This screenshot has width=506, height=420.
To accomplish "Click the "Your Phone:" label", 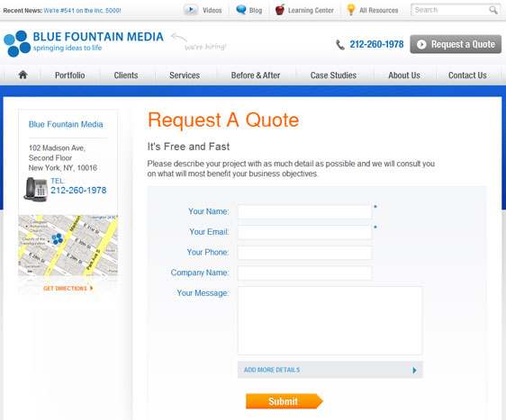I will click(208, 252).
